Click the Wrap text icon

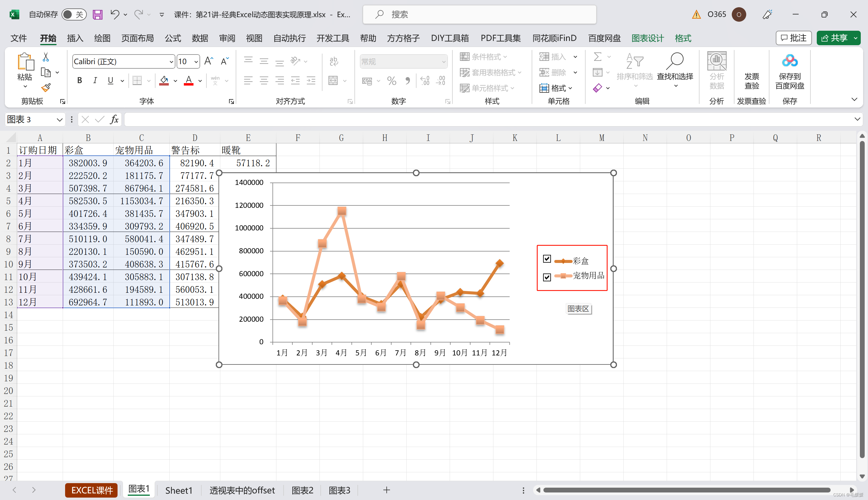[334, 61]
